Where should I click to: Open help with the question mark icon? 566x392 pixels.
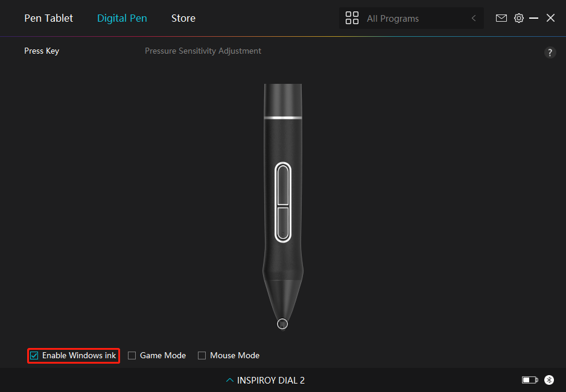(550, 52)
